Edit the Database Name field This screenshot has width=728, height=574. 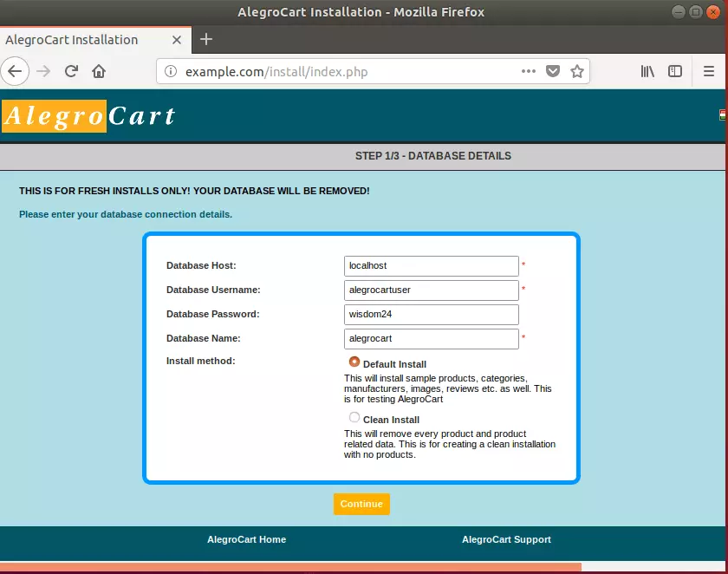tap(432, 338)
